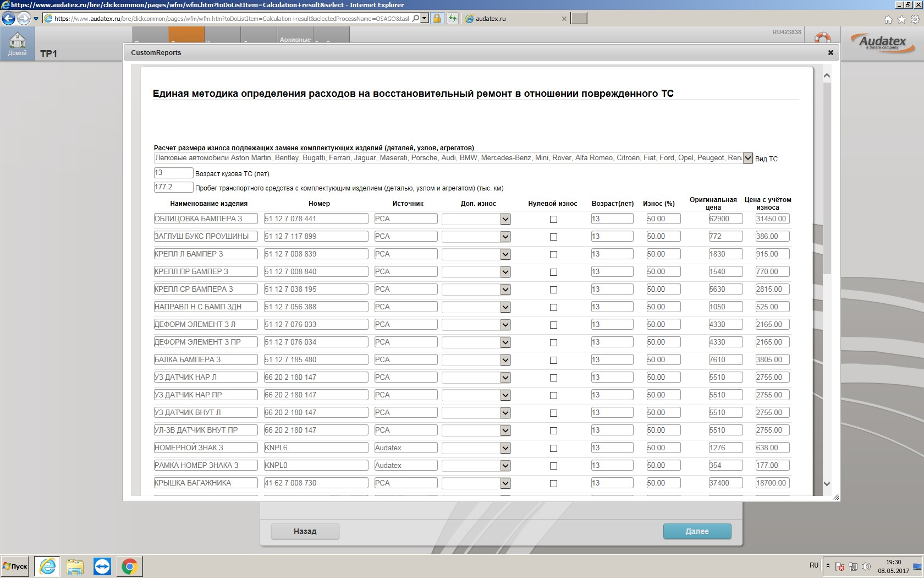Click the RU language indicator
The image size is (924, 578).
[814, 565]
